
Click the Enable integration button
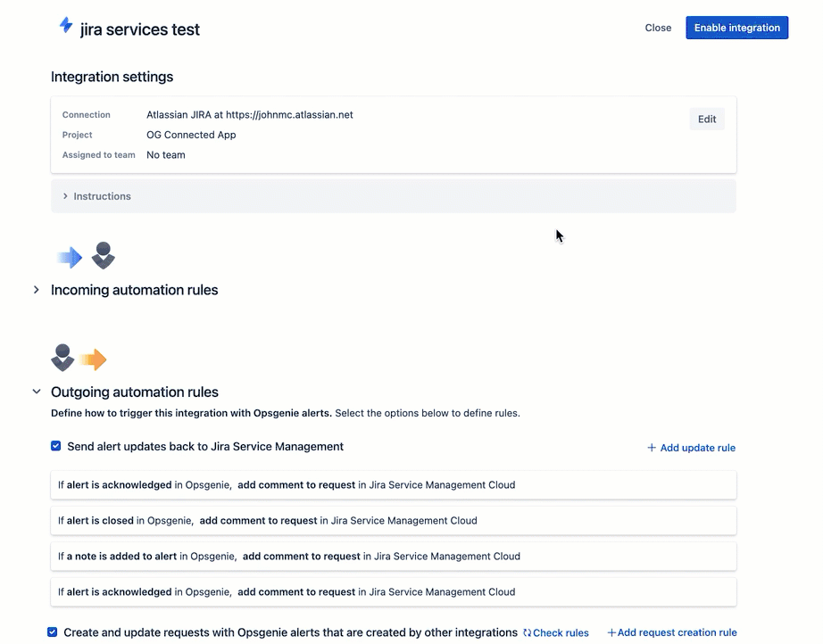click(737, 28)
